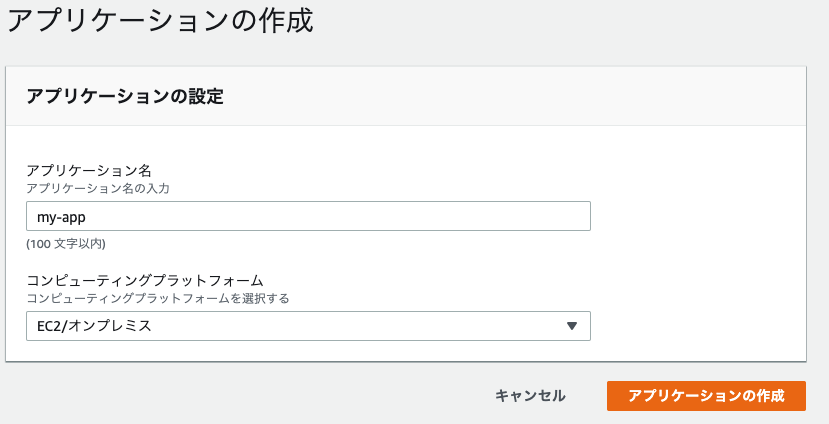Click the アプリケーション名 input field
This screenshot has height=424, width=829.
307,217
